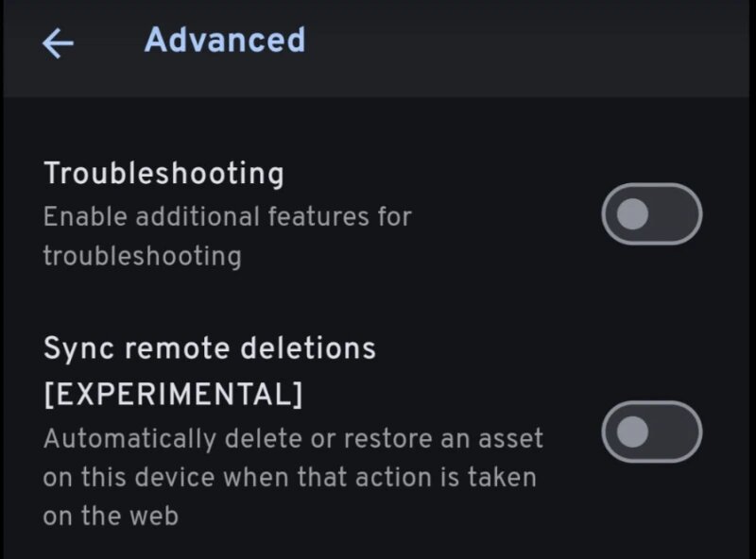
Task: Click the Advanced page title
Action: click(x=225, y=40)
